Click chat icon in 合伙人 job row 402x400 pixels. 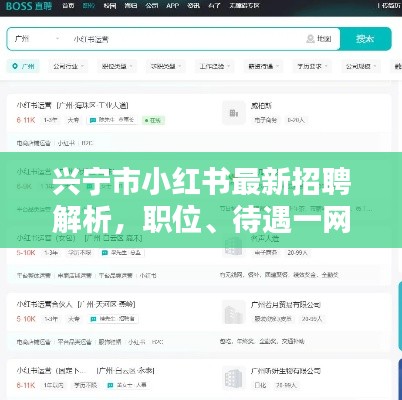tap(93, 319)
